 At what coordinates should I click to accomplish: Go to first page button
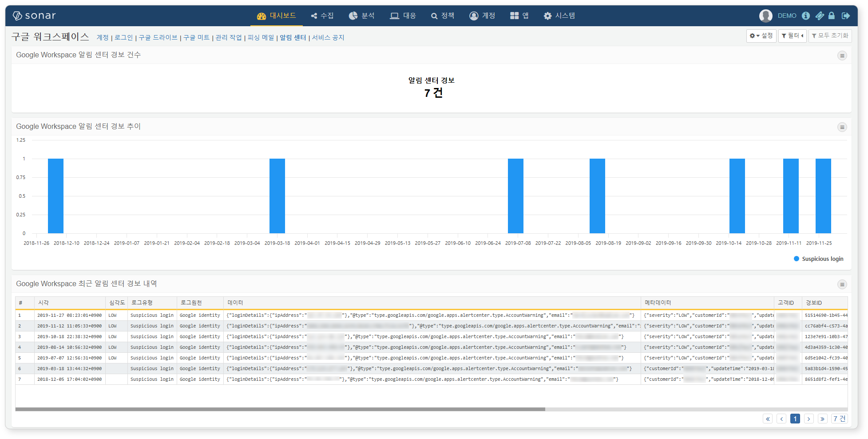pos(768,419)
